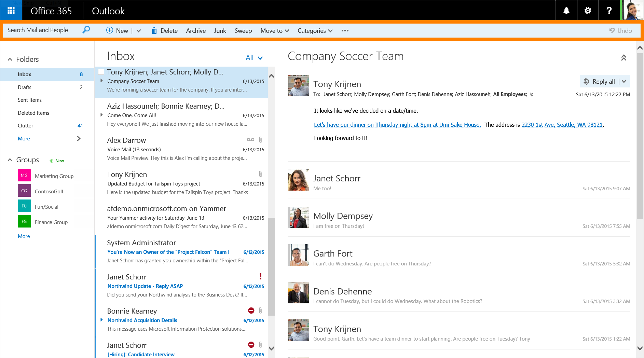This screenshot has width=644, height=358.
Task: Expand the full recipient list with the double chevron
Action: (532, 95)
